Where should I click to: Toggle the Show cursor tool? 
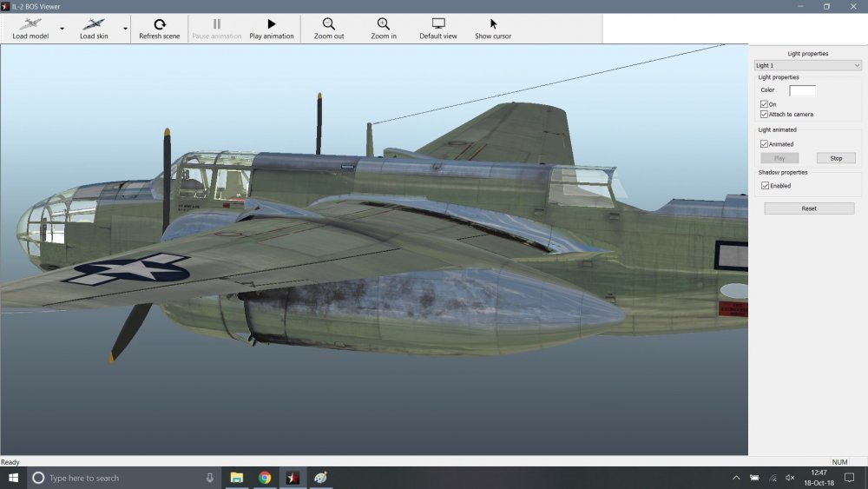[493, 24]
